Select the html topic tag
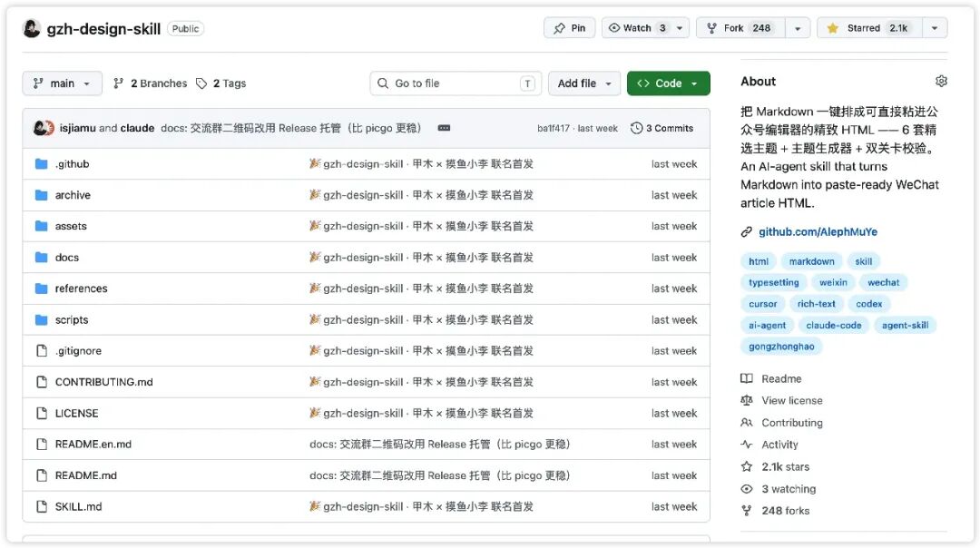The image size is (980, 548). point(759,261)
